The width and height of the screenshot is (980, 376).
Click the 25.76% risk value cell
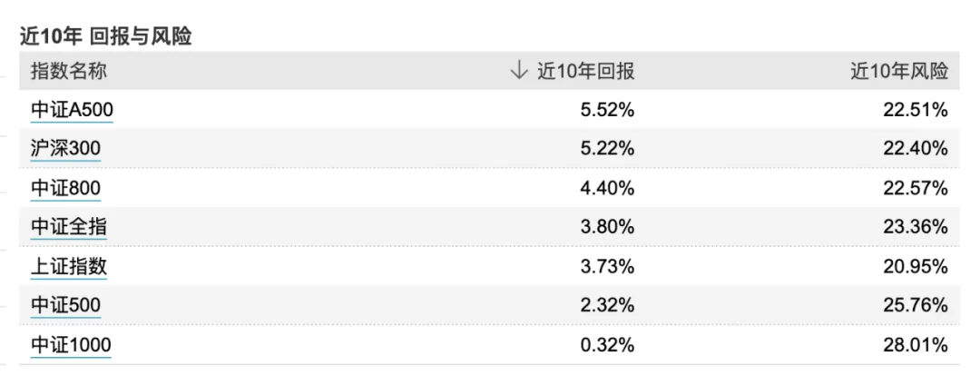click(916, 305)
